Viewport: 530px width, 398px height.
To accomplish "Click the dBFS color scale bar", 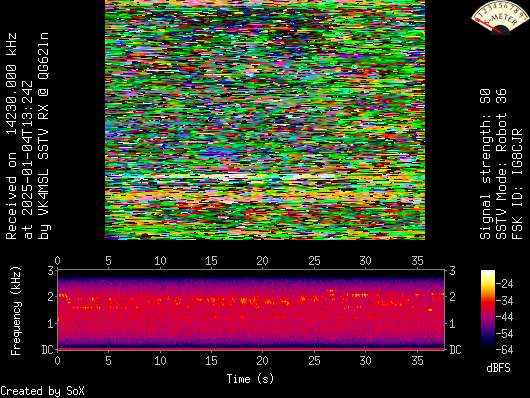I will (x=488, y=309).
